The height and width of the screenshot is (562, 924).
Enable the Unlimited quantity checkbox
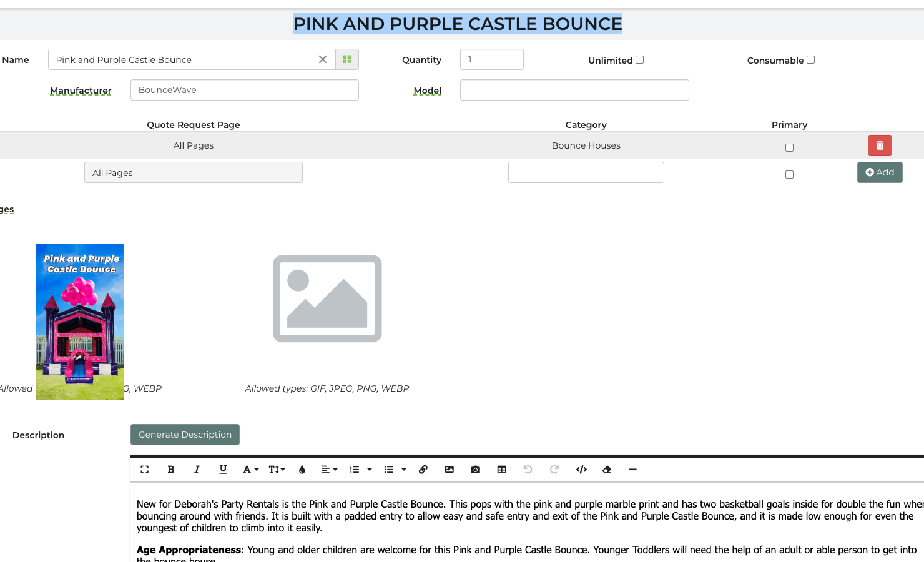point(639,60)
